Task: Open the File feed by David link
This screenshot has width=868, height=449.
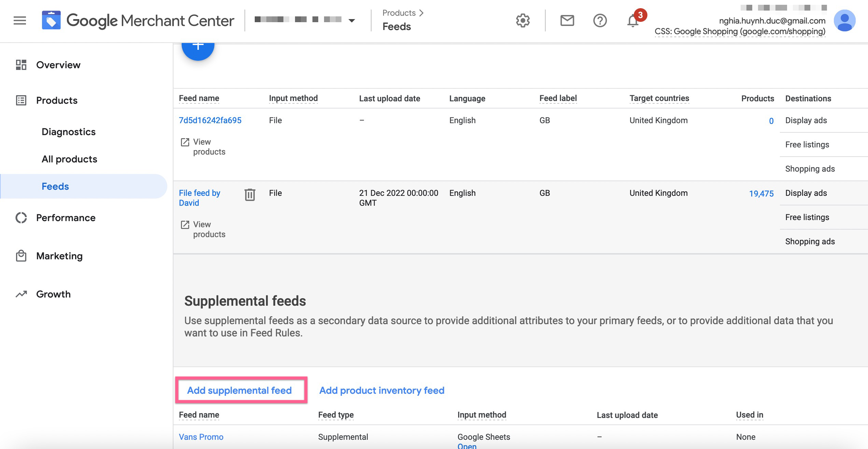Action: [199, 198]
